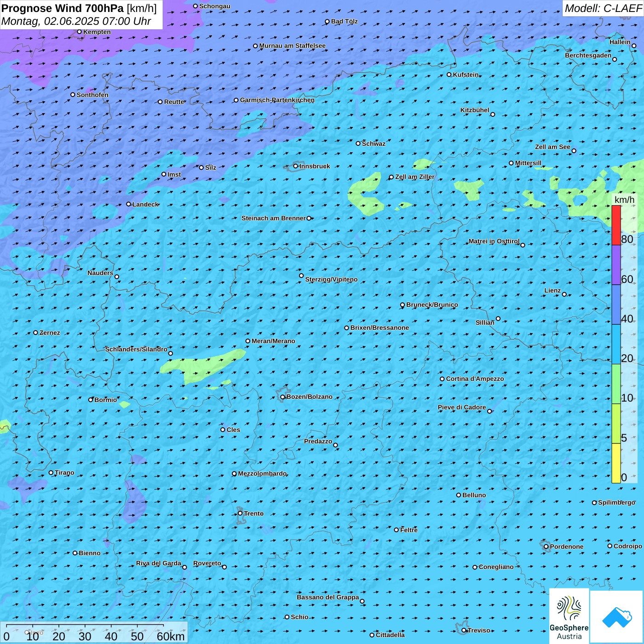Image resolution: width=644 pixels, height=644 pixels.
Task: Select the purple 60 km/h legend swatch
Action: (616, 265)
